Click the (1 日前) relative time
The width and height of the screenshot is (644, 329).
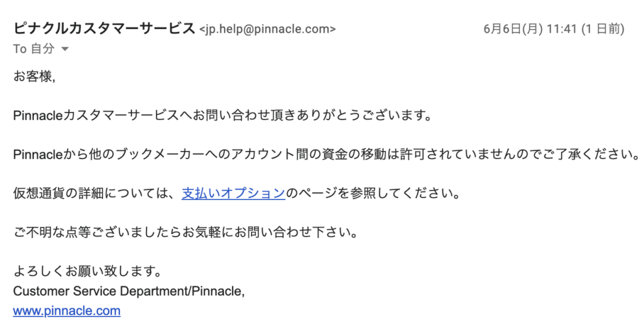coord(603,29)
